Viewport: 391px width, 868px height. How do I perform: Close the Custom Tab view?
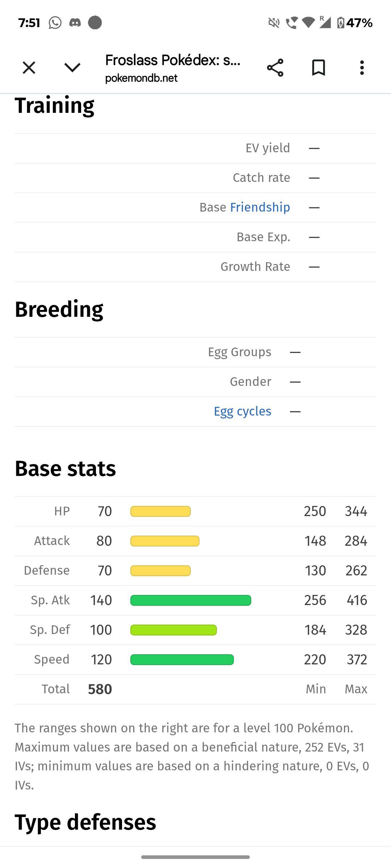[29, 67]
